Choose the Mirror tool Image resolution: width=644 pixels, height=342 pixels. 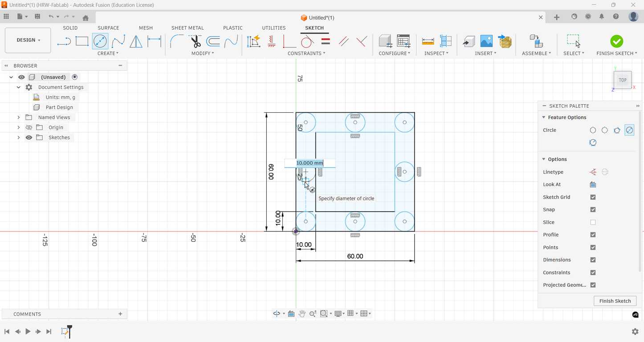pyautogui.click(x=136, y=41)
